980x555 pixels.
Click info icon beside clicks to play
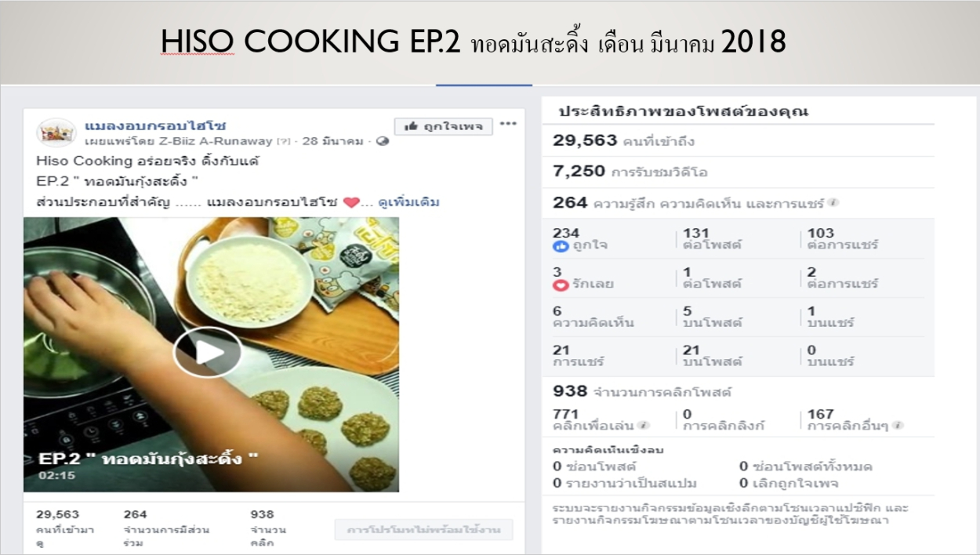pos(644,426)
